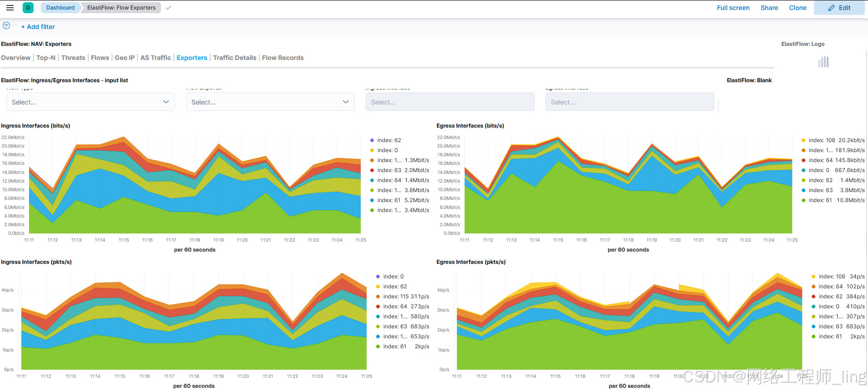Screen dimensions: 868x391
Task: Toggle index: 0 410p/s egress pkts legend
Action: 838,307
